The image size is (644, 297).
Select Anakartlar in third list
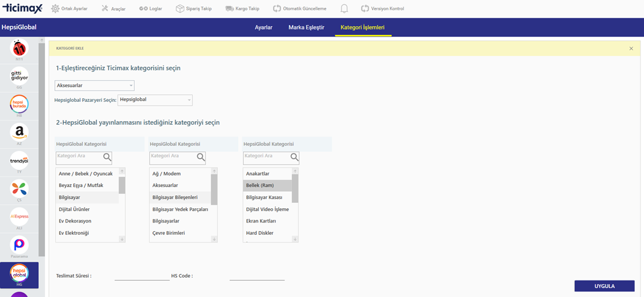[268, 173]
